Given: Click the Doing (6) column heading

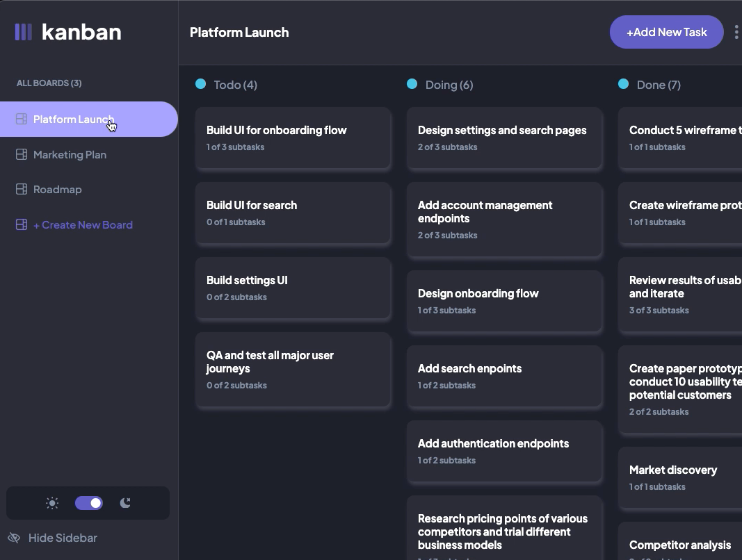Looking at the screenshot, I should point(449,85).
